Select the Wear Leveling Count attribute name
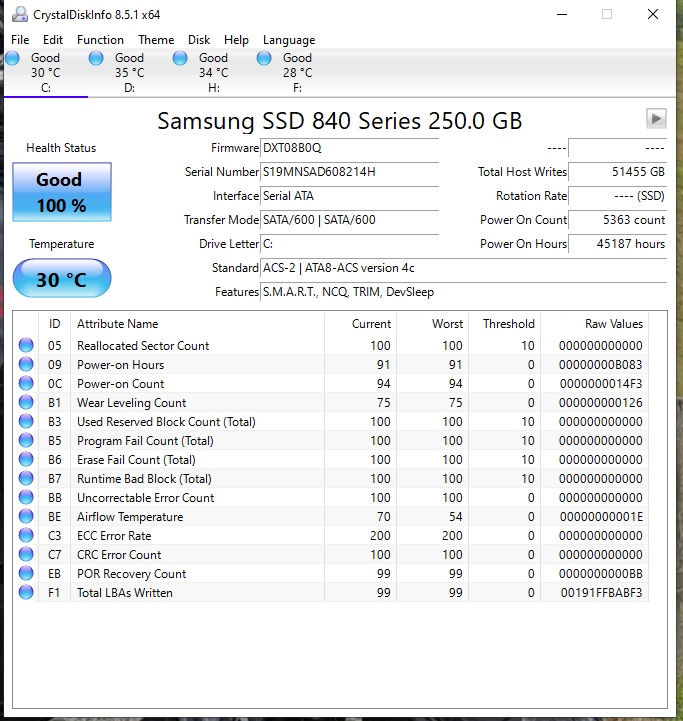This screenshot has height=721, width=683. point(132,403)
